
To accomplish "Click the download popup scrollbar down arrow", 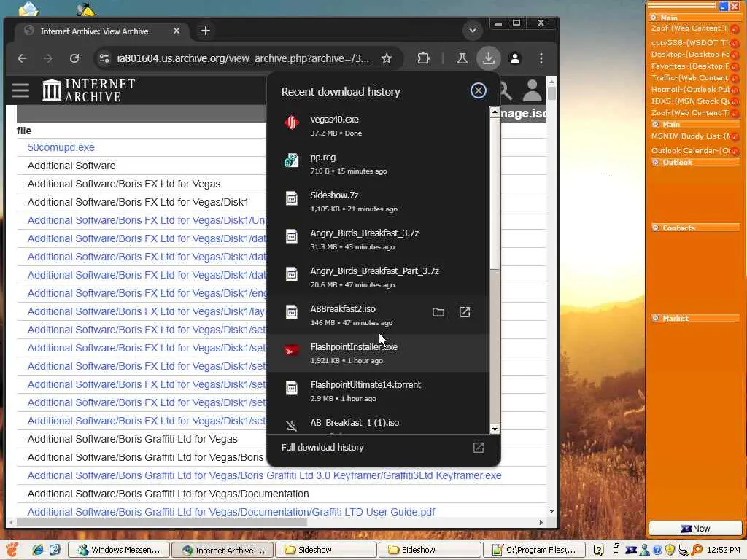I will pyautogui.click(x=495, y=429).
